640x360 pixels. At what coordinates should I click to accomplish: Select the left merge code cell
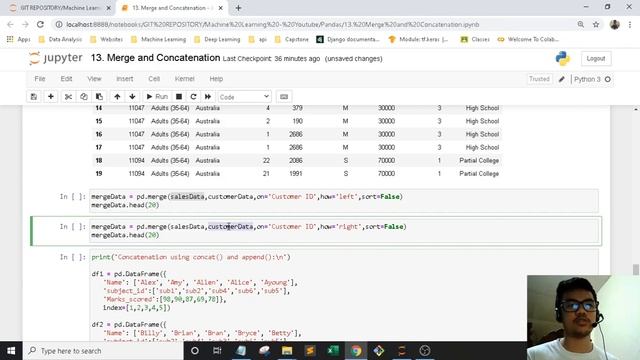pos(344,200)
